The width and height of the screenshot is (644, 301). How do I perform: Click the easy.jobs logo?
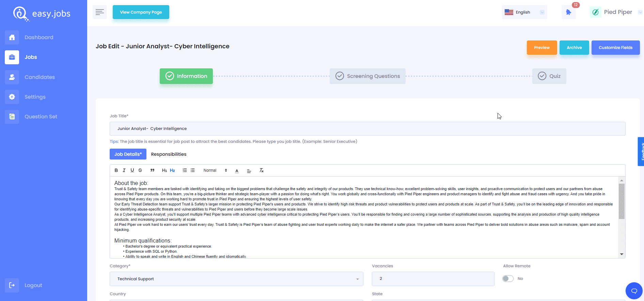pos(42,14)
